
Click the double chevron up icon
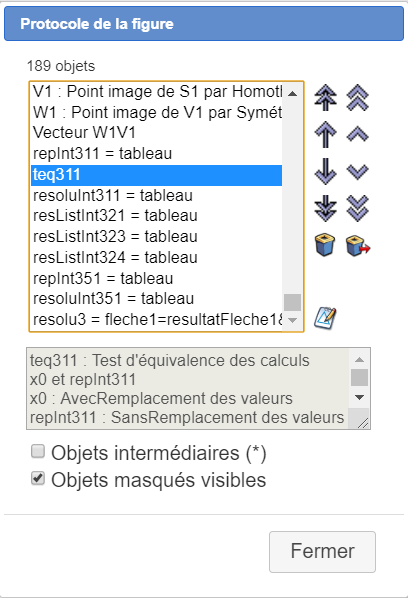[358, 97]
